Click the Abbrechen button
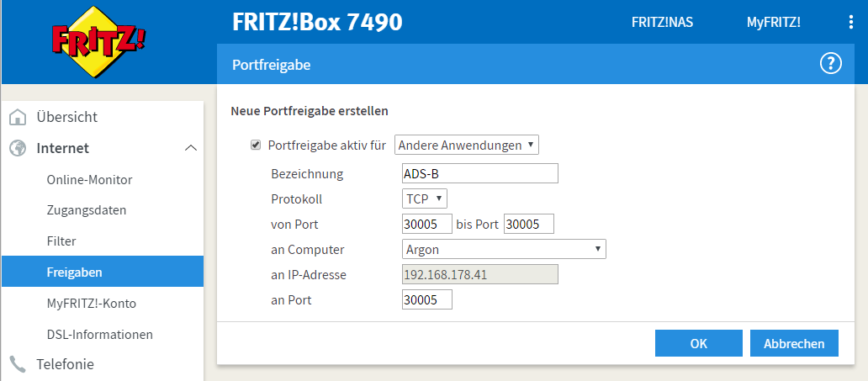This screenshot has height=381, width=868. tap(794, 343)
